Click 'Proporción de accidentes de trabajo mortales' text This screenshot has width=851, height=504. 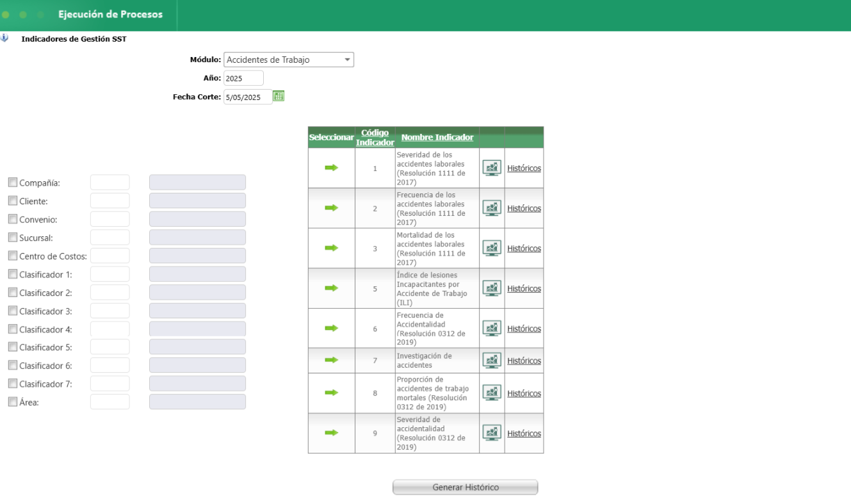433,393
